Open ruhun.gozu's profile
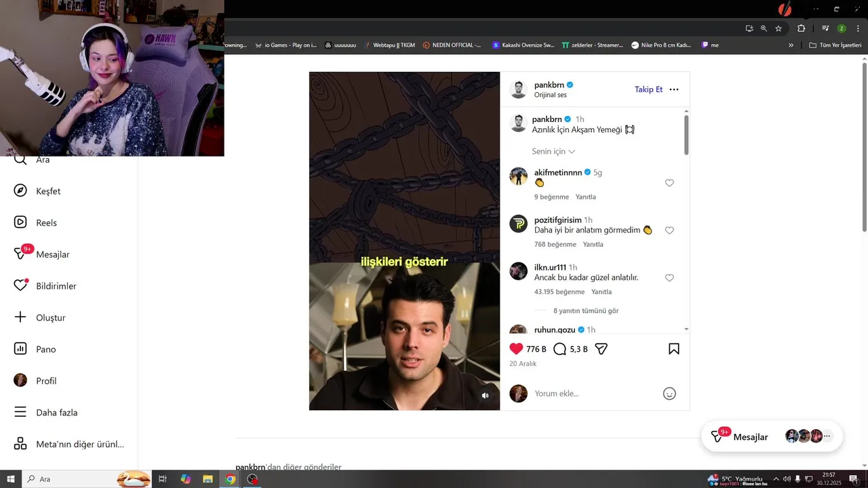The image size is (868, 488). 555,329
